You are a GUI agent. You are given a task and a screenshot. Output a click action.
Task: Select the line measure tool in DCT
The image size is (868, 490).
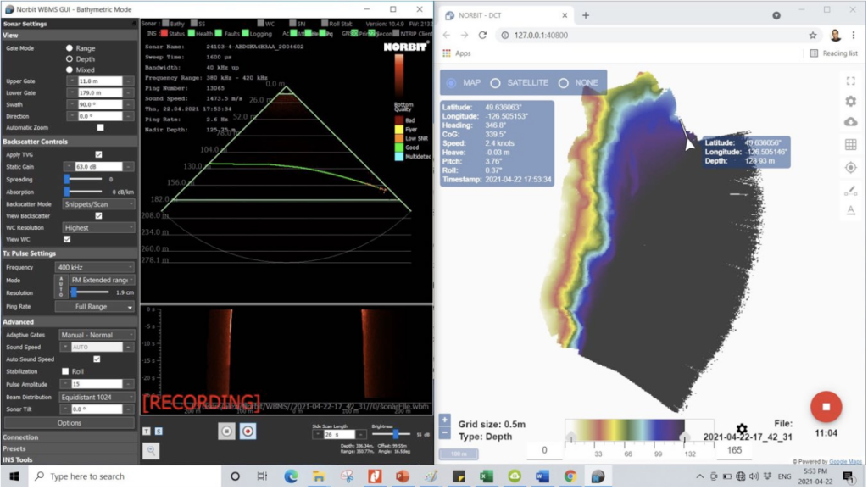(851, 191)
